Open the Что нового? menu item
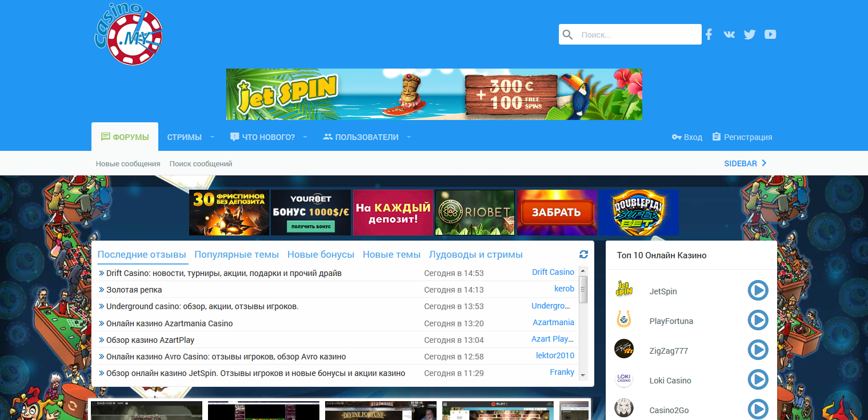Screen dimensions: 868x420 coord(263,137)
